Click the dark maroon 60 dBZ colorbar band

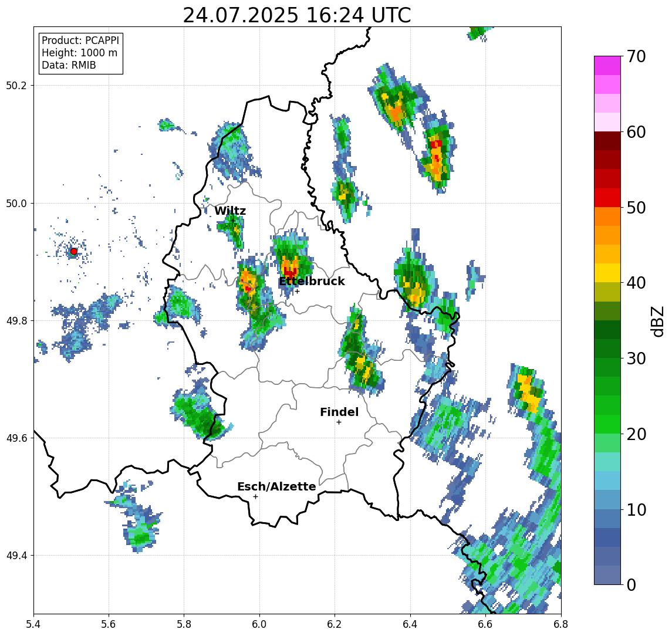tap(607, 141)
